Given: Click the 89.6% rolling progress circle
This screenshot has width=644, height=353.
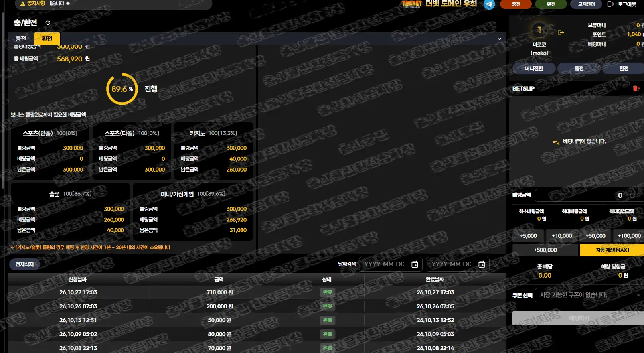Looking at the screenshot, I should click(x=122, y=89).
